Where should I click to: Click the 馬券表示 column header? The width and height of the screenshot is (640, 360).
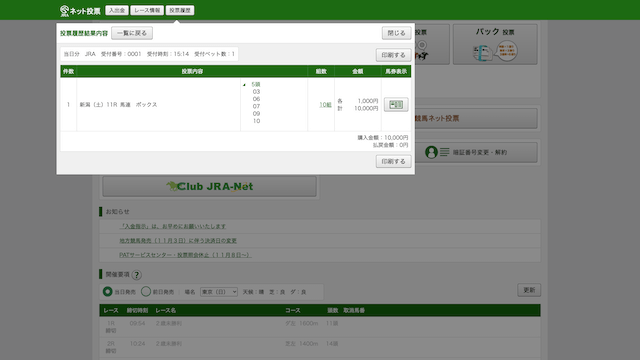coord(396,71)
